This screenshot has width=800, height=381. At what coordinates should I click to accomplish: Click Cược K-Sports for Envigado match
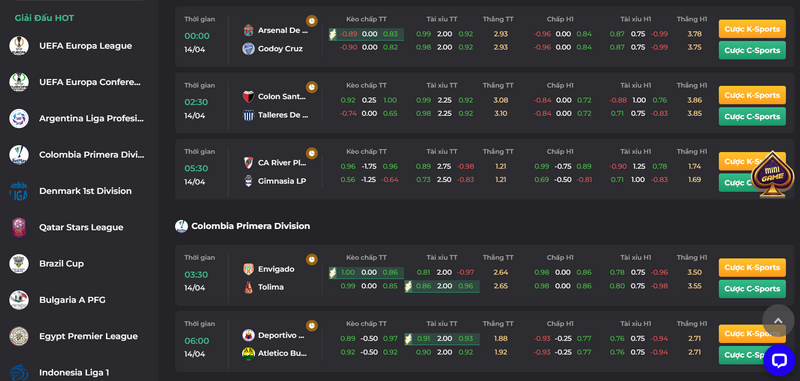point(752,267)
